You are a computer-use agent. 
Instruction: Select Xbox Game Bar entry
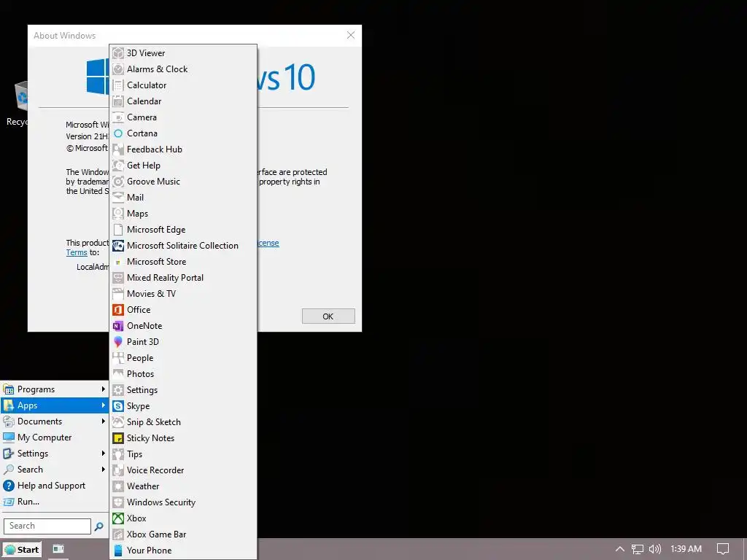pos(183,534)
